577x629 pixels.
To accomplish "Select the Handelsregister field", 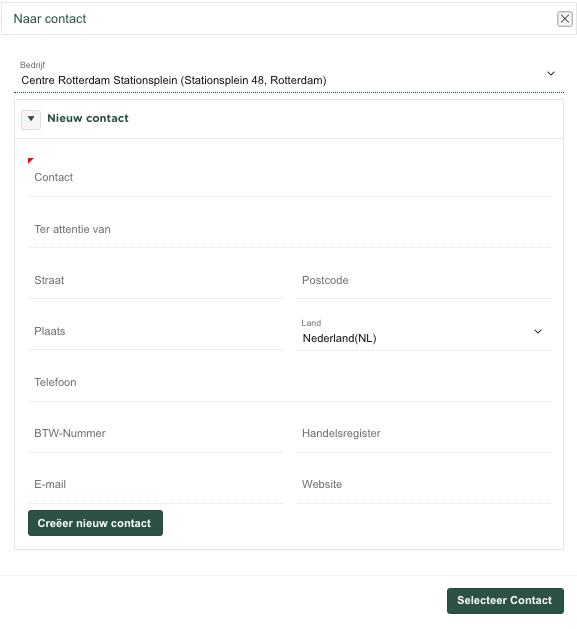I will 423,433.
